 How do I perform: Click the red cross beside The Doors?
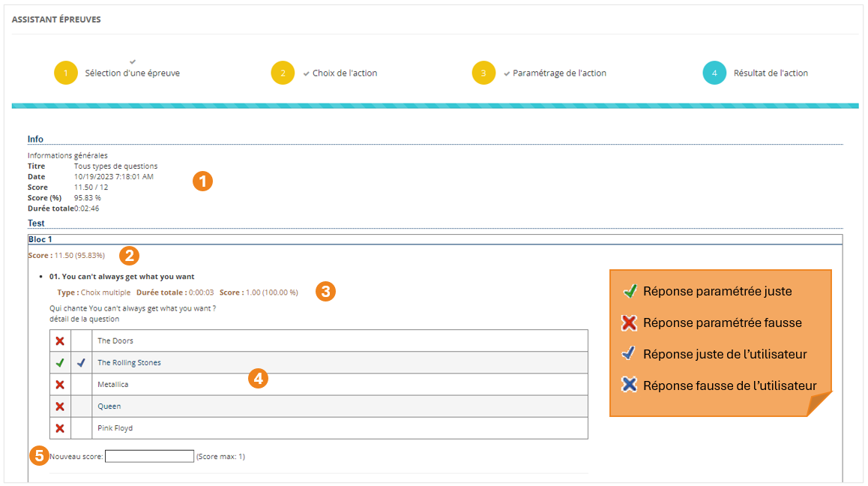60,341
